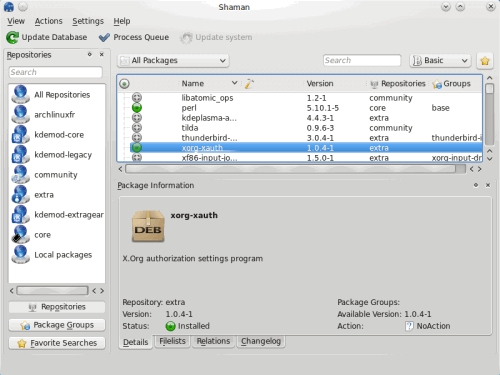Click the action wand column header
Viewport: 500px width, 375px height.
249,84
